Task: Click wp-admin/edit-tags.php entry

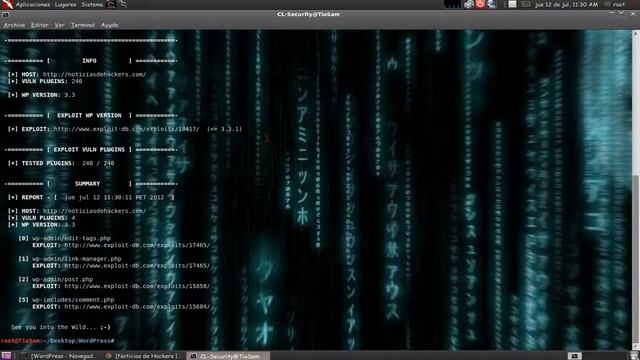Action: coord(71,238)
